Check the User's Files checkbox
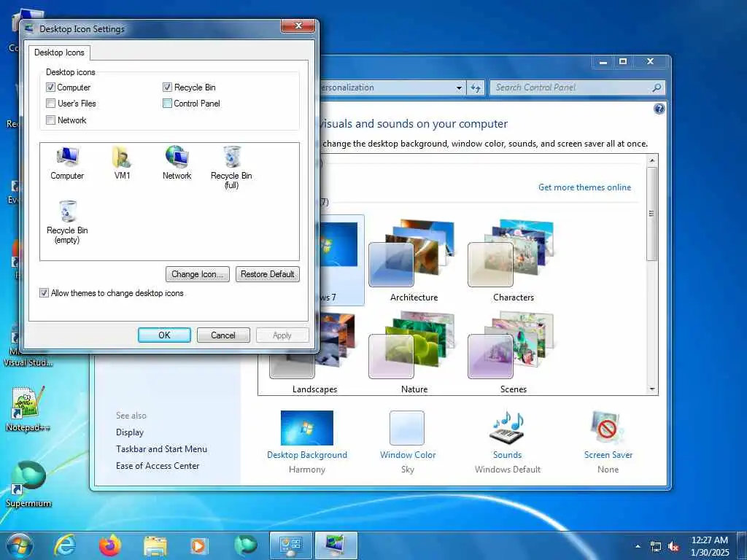The image size is (747, 560). (50, 104)
